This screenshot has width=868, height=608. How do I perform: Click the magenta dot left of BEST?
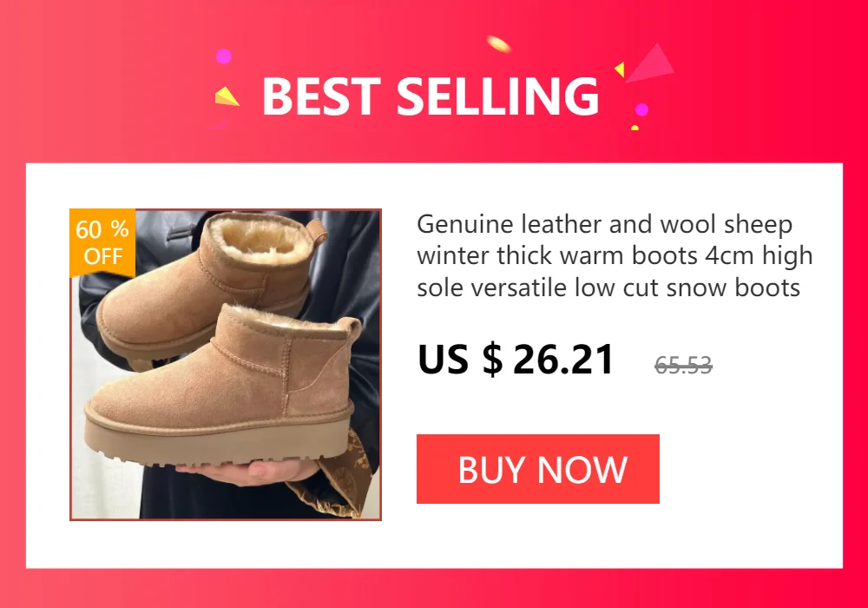click(x=223, y=56)
